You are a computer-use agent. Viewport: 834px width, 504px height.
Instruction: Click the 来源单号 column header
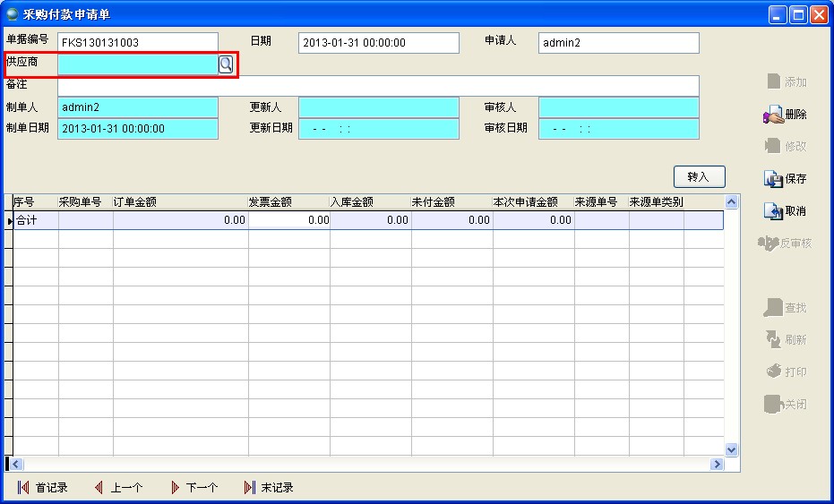(602, 202)
